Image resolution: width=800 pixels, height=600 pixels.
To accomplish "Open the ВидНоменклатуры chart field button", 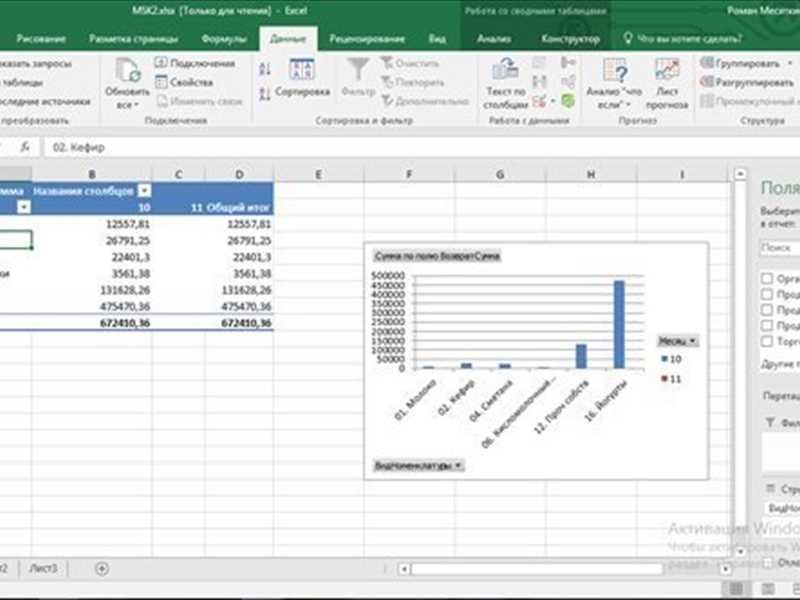I will coord(418,465).
